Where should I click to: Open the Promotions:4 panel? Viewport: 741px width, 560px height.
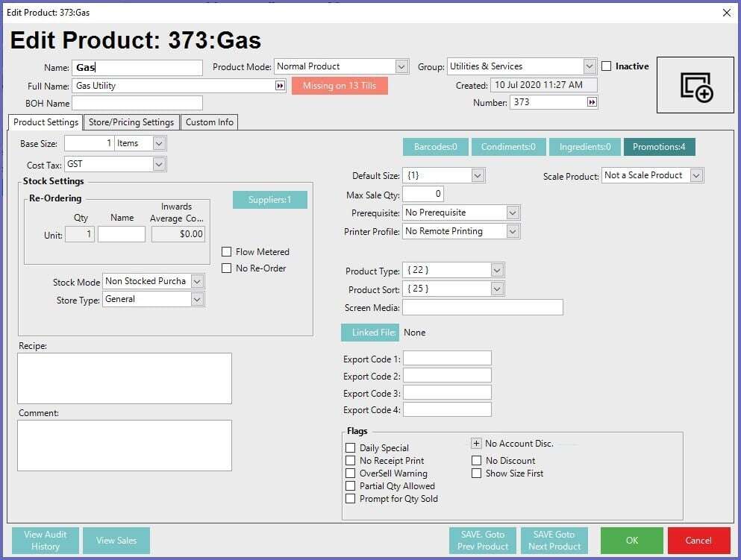pos(659,147)
